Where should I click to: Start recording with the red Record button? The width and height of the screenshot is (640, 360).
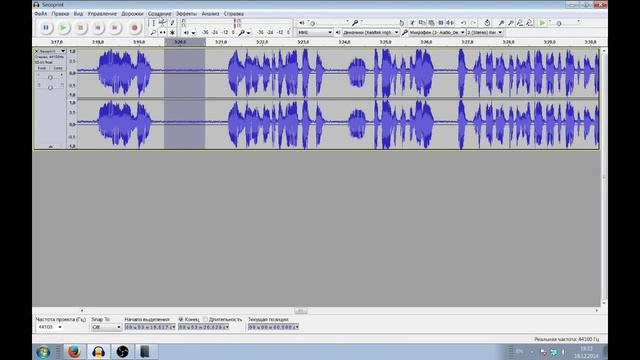[x=134, y=28]
